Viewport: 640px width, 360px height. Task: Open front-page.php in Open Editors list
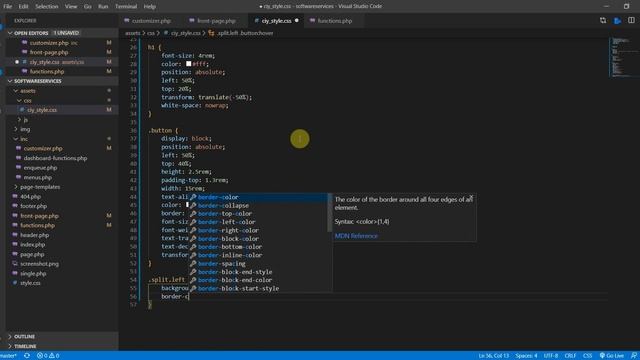coord(49,52)
